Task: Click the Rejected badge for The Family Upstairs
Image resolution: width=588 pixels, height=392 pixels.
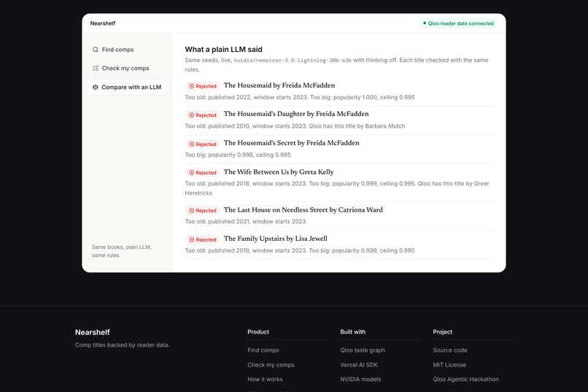Action: (203, 239)
